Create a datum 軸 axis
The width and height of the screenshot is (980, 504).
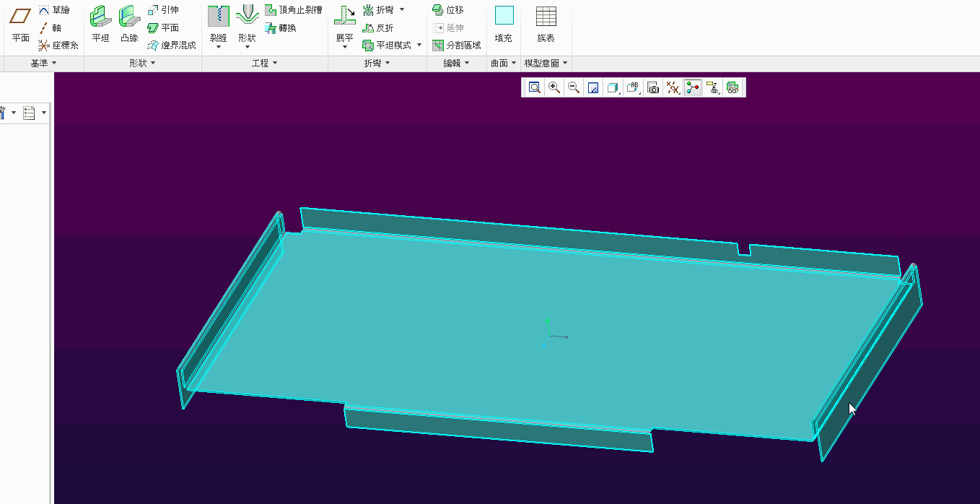click(51, 27)
